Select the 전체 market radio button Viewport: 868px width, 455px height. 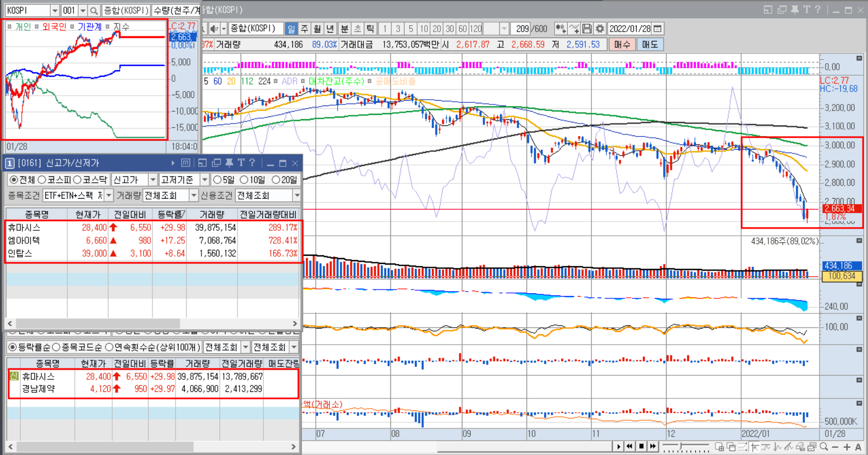[14, 180]
